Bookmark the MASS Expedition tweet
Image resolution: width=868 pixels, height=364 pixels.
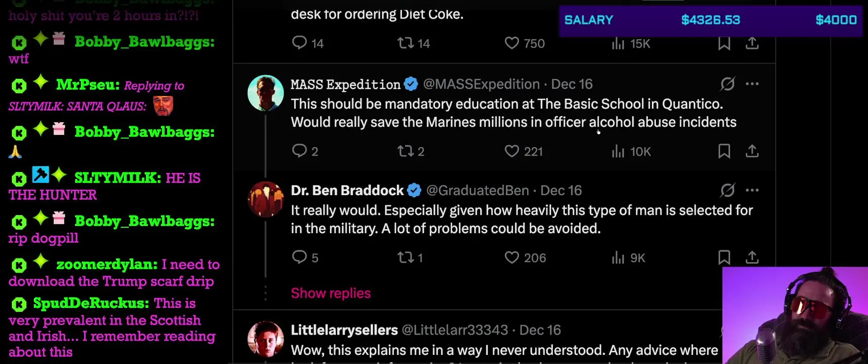coord(724,151)
